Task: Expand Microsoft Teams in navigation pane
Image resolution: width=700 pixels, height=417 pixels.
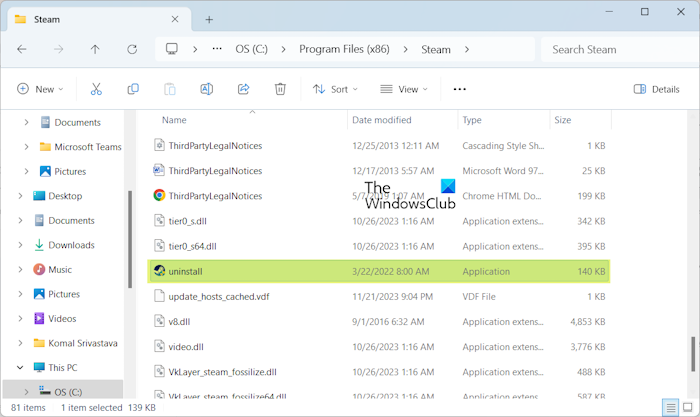Action: pos(26,146)
